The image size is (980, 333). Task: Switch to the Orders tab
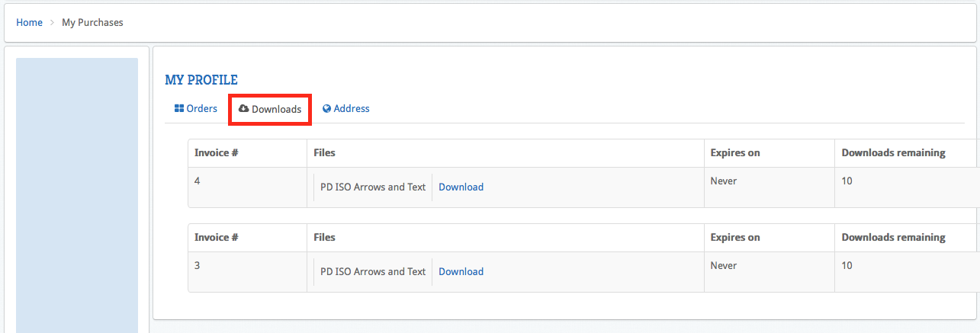[196, 109]
